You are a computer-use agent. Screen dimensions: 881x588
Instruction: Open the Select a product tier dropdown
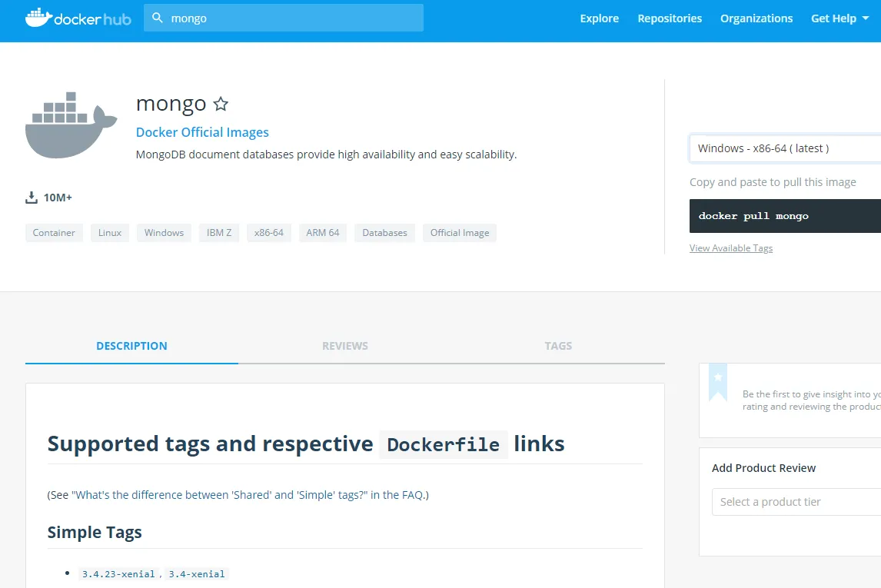pyautogui.click(x=796, y=501)
